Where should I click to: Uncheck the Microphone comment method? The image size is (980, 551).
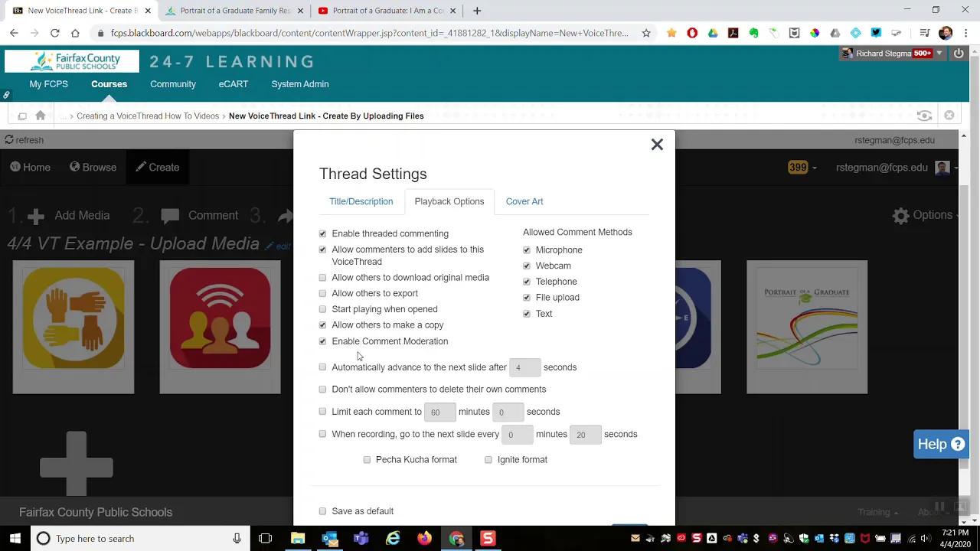[x=527, y=250]
